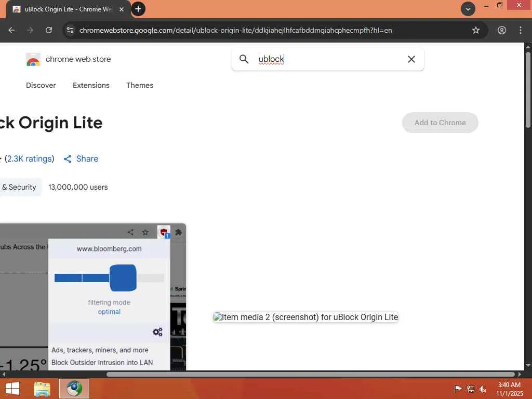This screenshot has height=399, width=532.
Task: Click the uBlock shield icon in screenshot
Action: [x=164, y=232]
